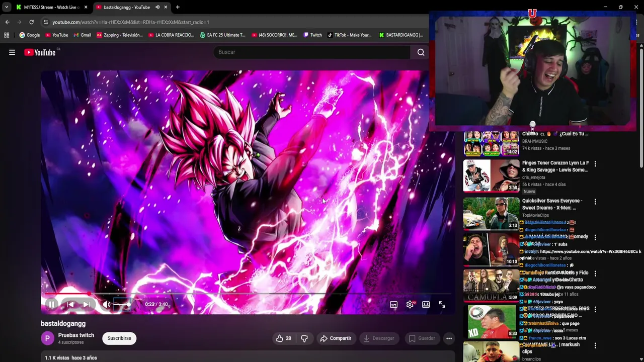Click the address bar URL
The image size is (644, 362).
coord(131,22)
